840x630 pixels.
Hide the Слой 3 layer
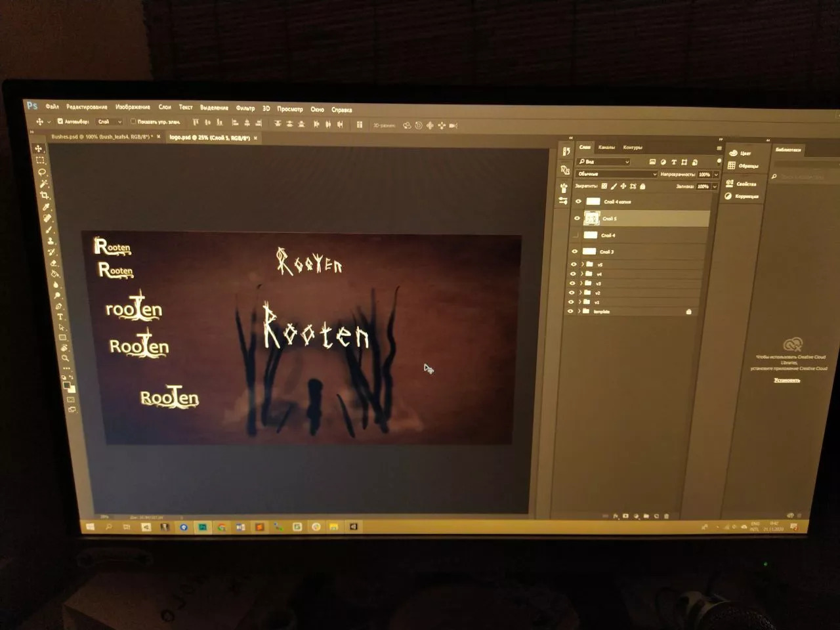click(575, 251)
